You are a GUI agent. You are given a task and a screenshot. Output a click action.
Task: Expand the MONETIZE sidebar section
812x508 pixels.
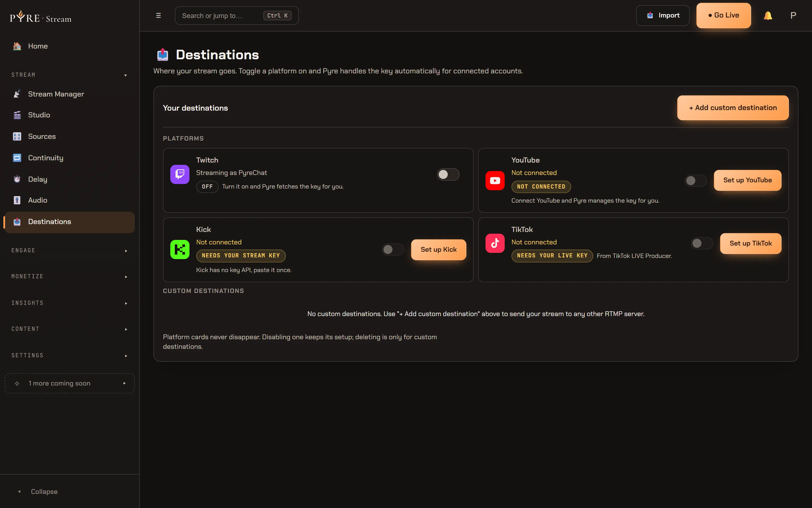[x=69, y=277]
